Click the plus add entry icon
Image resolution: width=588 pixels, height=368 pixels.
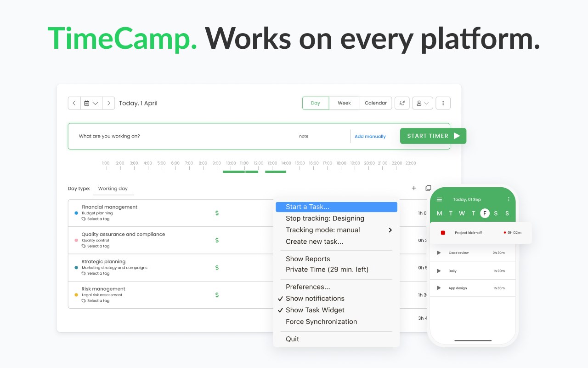click(414, 188)
